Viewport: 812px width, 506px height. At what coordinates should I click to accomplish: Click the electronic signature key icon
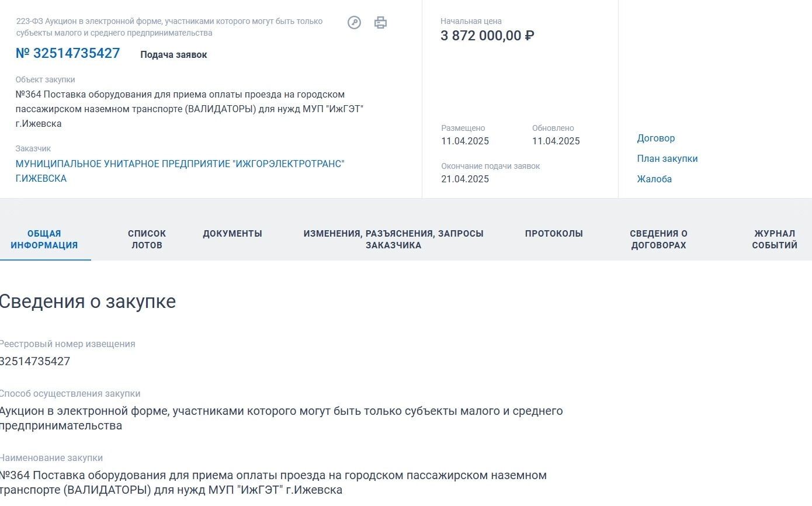[354, 23]
